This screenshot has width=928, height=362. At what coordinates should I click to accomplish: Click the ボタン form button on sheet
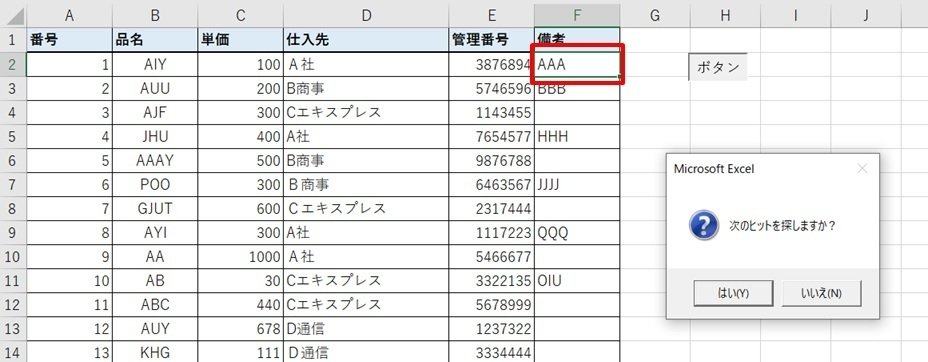pos(718,67)
